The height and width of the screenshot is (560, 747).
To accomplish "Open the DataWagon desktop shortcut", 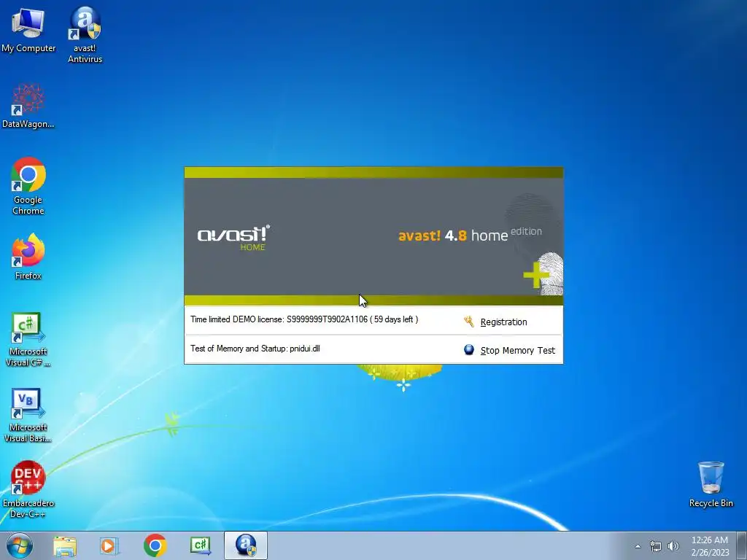I will coord(28,106).
